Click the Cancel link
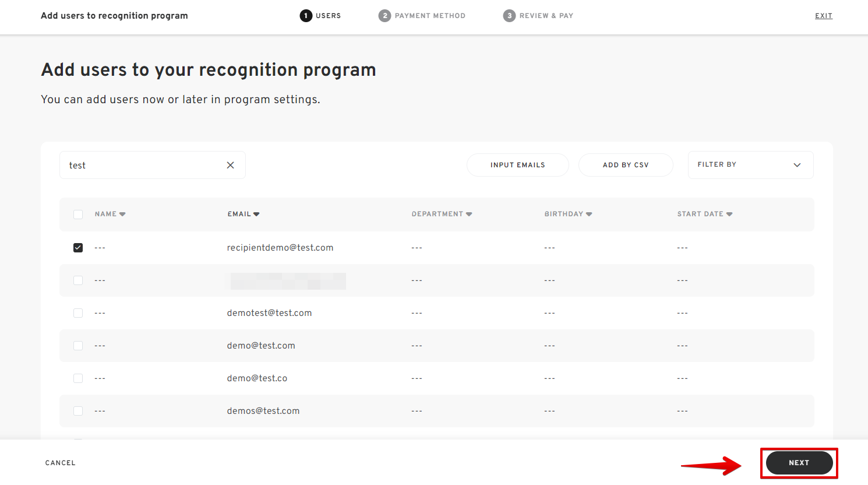Screen dimensions: 868x485 pyautogui.click(x=61, y=463)
